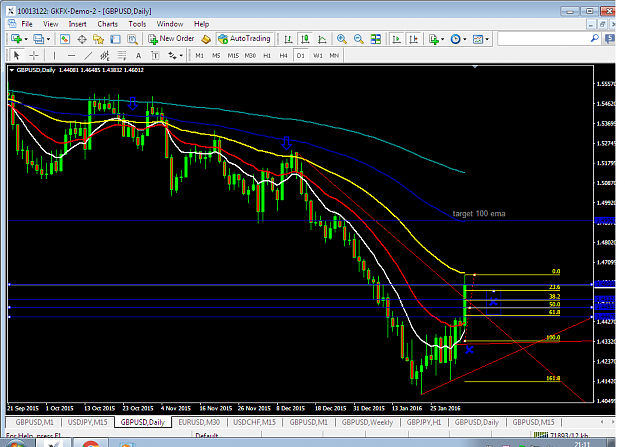Viewport: 625px width, 447px height.
Task: Switch timeframe to M1
Action: click(x=199, y=55)
